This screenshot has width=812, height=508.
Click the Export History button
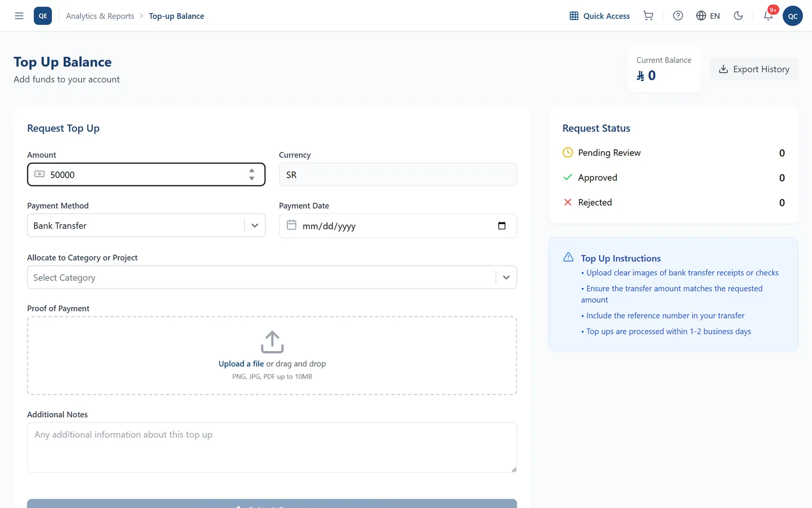tap(754, 69)
